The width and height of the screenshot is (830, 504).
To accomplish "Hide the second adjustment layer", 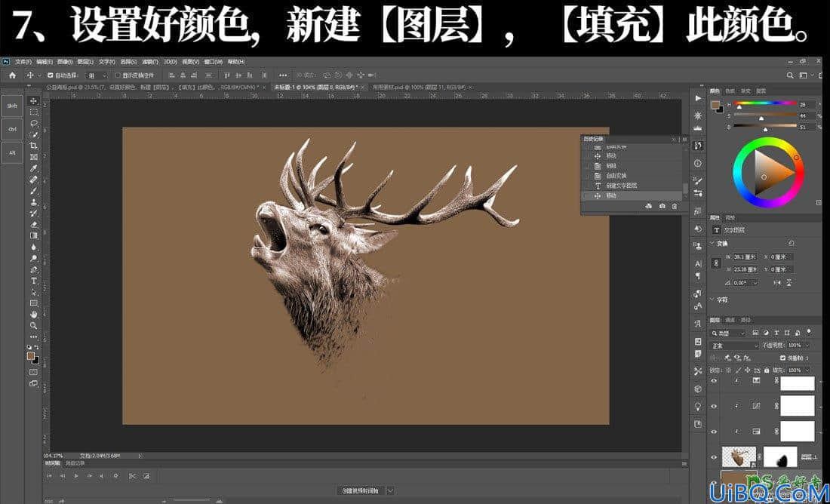I will 714,406.
